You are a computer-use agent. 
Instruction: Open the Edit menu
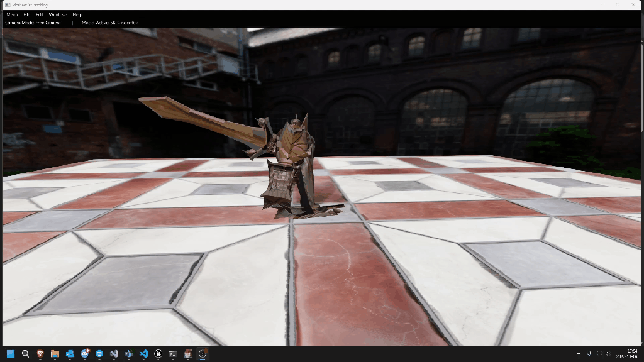point(40,14)
